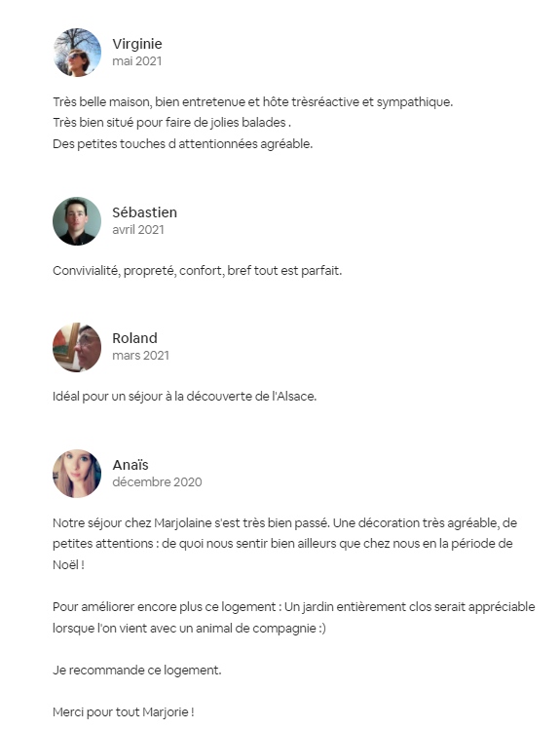Viewport: 560px width, 729px height.
Task: Click Sébastien's review about Convivialité, propreté
Action: coord(197,271)
